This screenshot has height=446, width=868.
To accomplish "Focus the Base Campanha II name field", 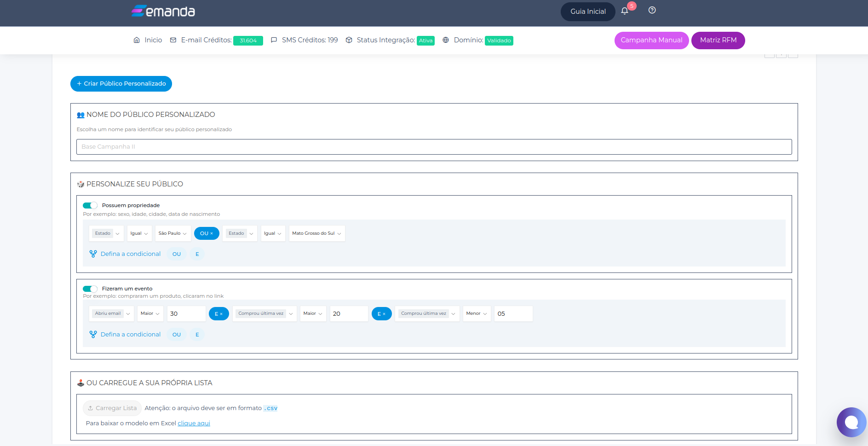I will (434, 147).
